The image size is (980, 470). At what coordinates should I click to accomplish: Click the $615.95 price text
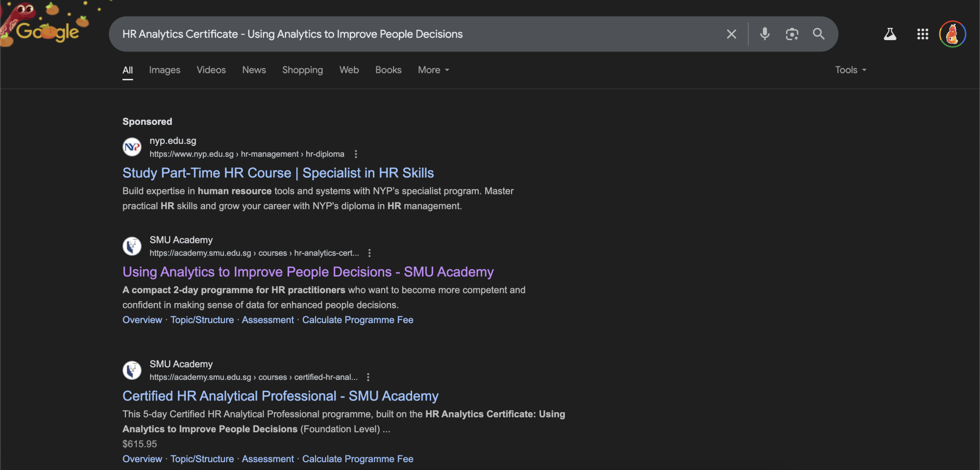point(140,444)
